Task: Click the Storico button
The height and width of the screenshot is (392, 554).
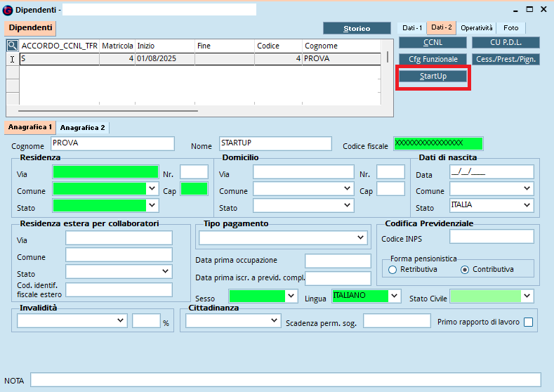Action: pyautogui.click(x=357, y=28)
